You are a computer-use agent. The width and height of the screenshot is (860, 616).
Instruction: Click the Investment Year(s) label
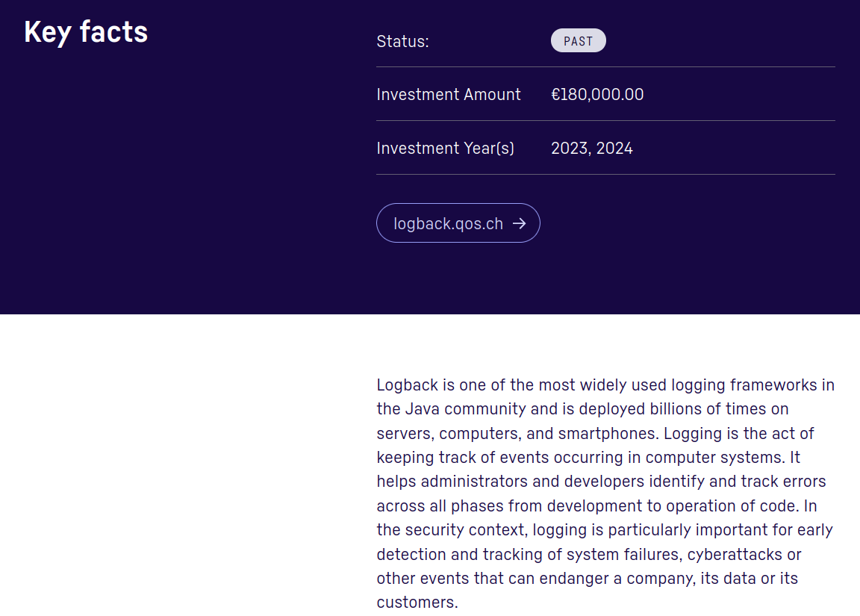(445, 149)
